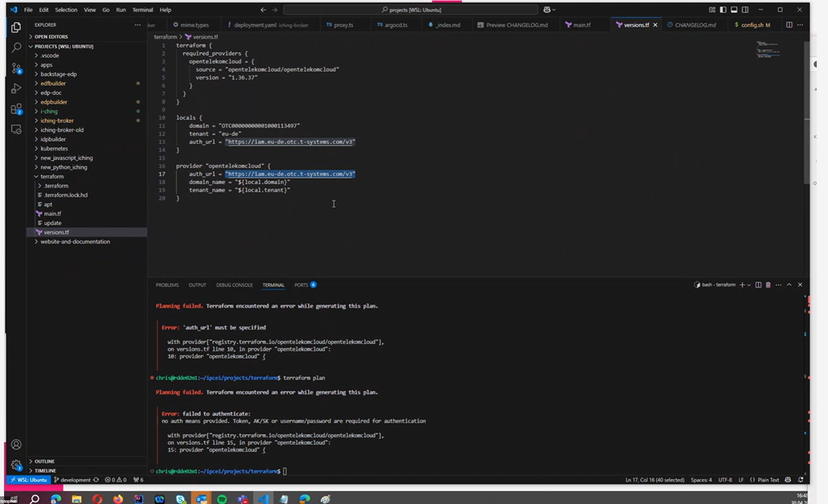Toggle the primary side bar

[723, 9]
